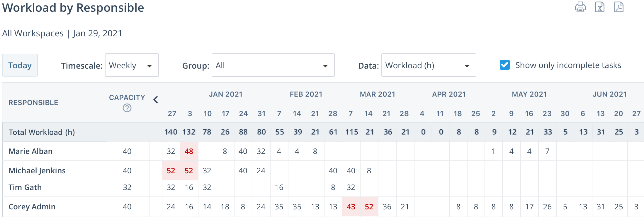The image size is (644, 217).
Task: Export the report to Excel
Action: tap(600, 7)
